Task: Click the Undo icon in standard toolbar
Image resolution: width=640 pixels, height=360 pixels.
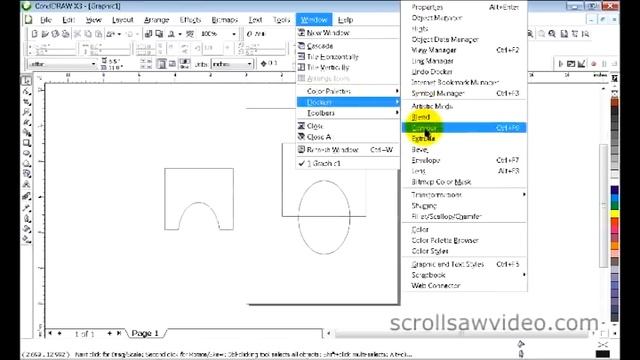Action: pos(111,34)
